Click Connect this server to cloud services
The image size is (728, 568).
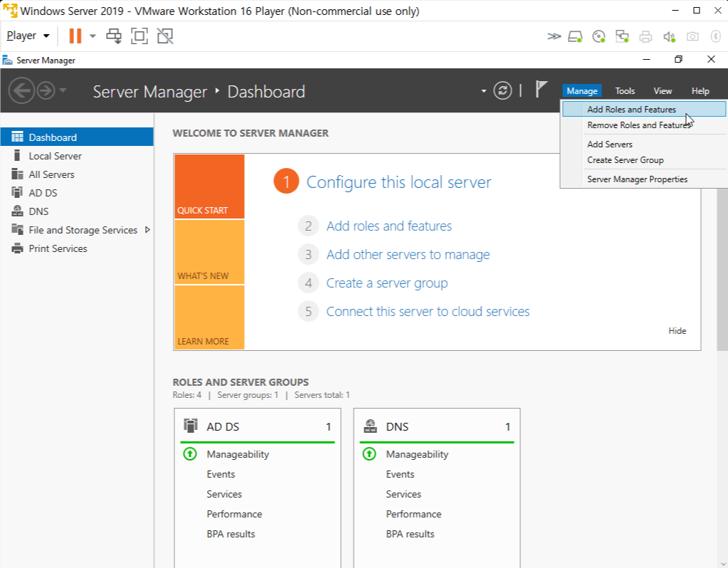tap(428, 311)
